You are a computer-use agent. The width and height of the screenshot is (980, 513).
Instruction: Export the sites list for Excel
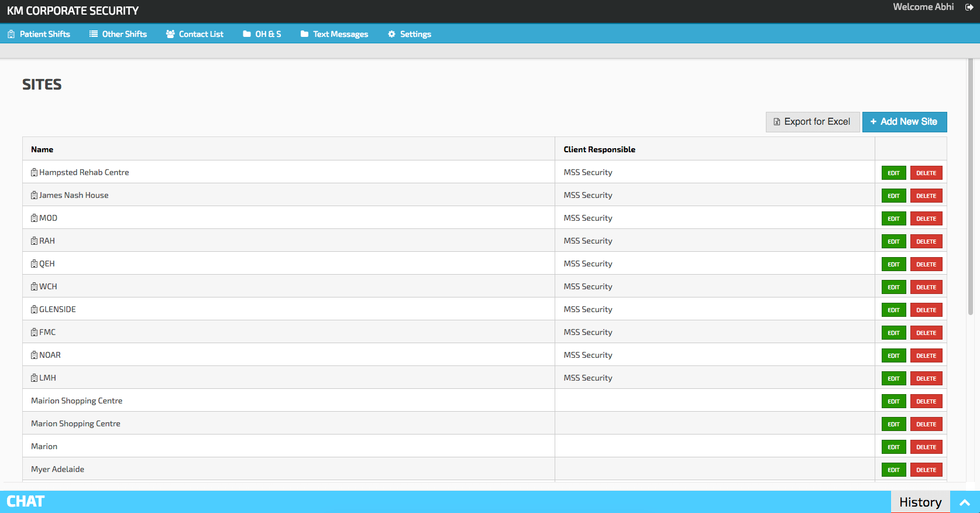(x=813, y=122)
